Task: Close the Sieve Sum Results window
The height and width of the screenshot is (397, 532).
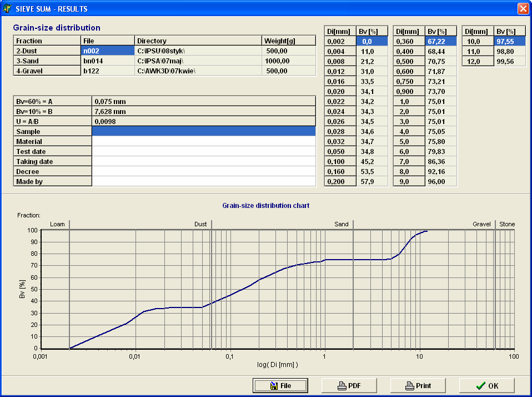Action: point(523,8)
